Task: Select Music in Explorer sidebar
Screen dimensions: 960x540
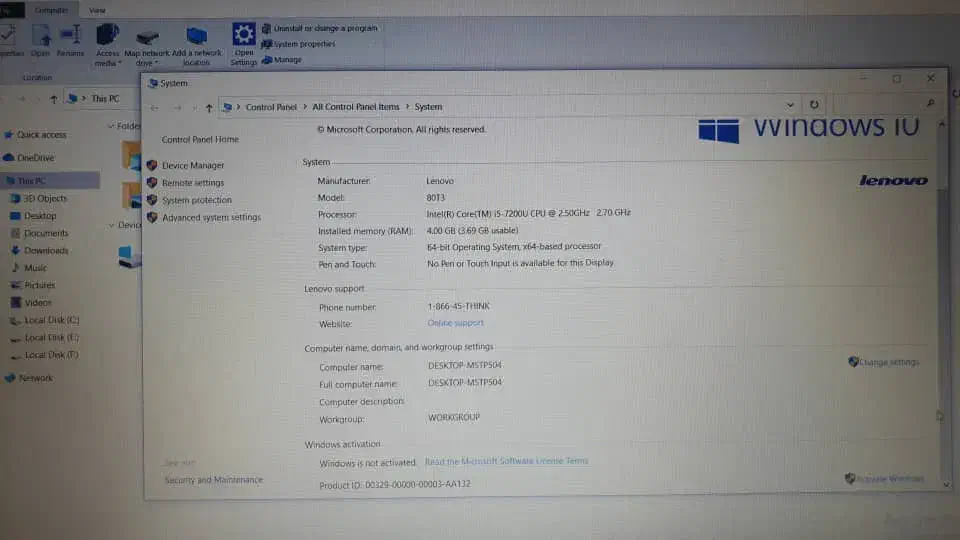Action: [35, 268]
